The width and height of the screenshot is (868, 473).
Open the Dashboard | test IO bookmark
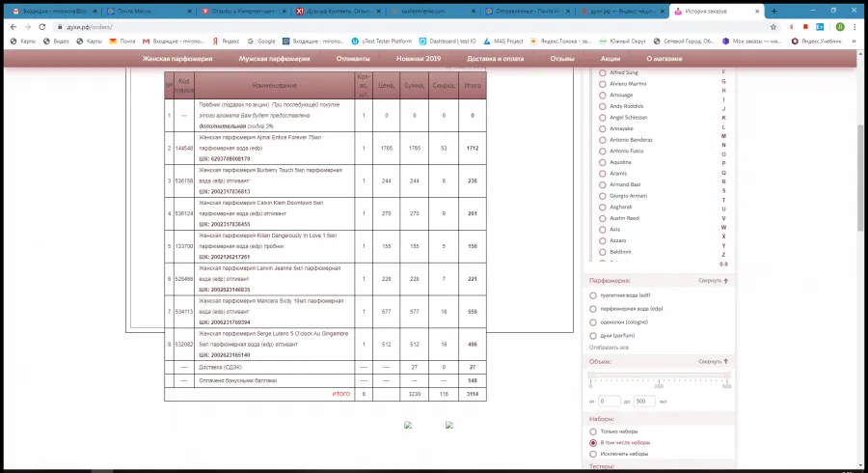click(448, 41)
